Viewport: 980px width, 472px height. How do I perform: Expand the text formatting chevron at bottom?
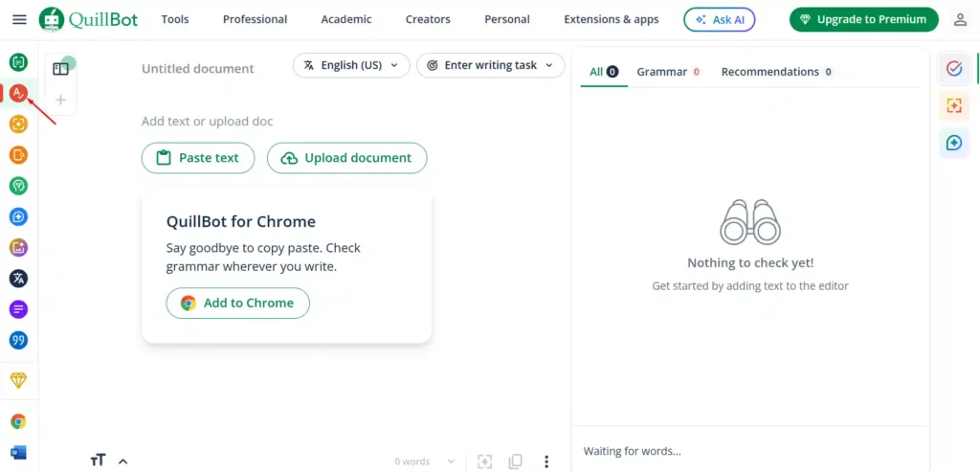[x=122, y=461]
